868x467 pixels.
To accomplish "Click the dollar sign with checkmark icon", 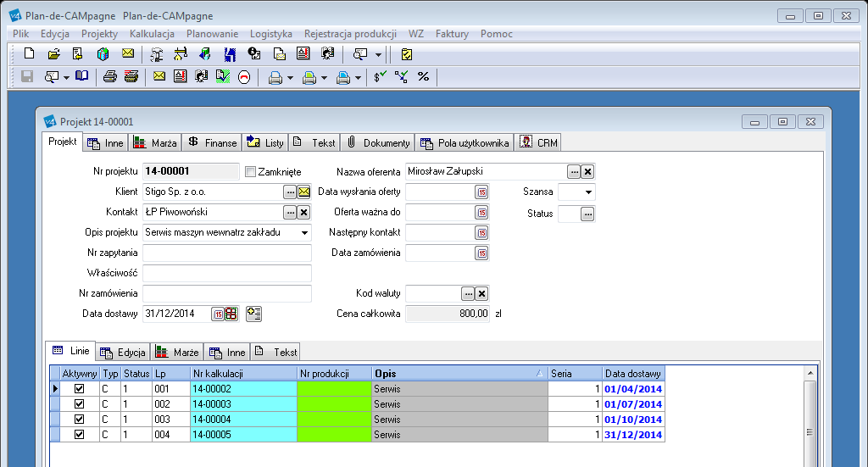I will [380, 76].
